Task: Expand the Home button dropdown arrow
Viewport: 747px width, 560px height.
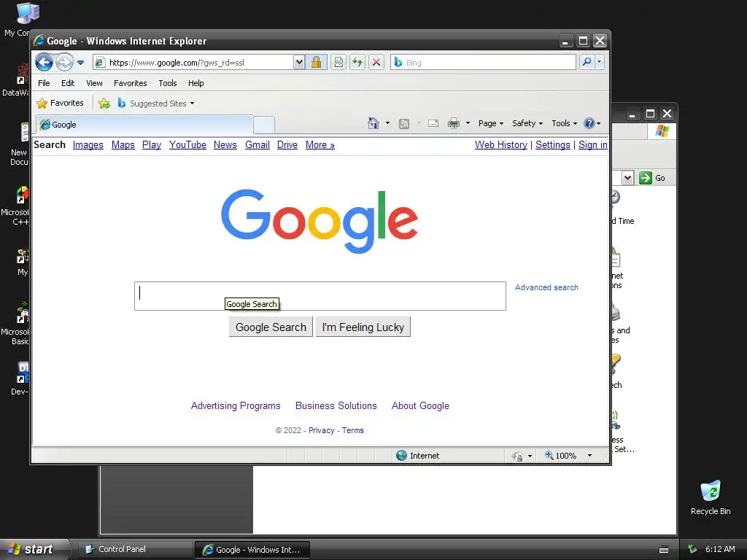Action: pos(387,123)
